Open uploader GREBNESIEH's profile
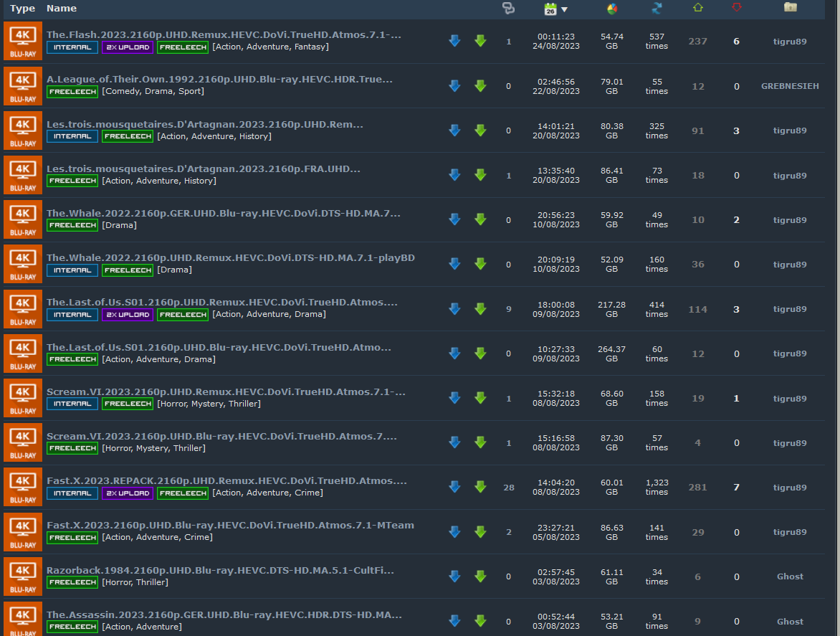Viewport: 840px width, 636px height. [790, 86]
